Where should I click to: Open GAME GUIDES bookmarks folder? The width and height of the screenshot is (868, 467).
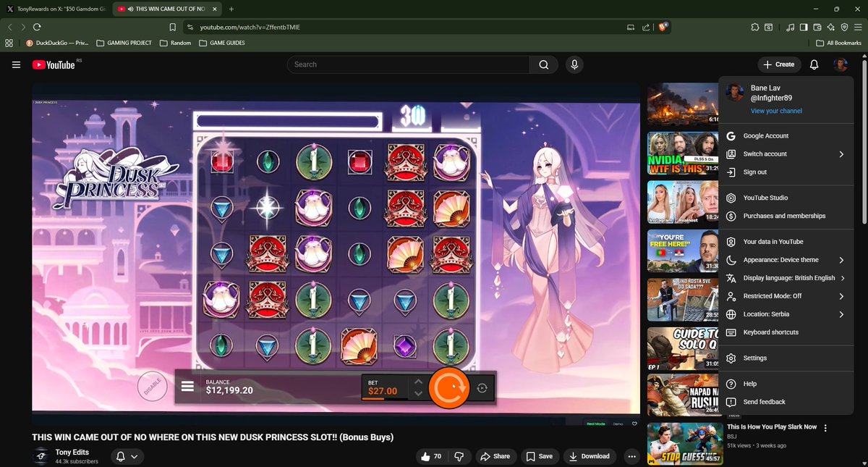[x=221, y=43]
